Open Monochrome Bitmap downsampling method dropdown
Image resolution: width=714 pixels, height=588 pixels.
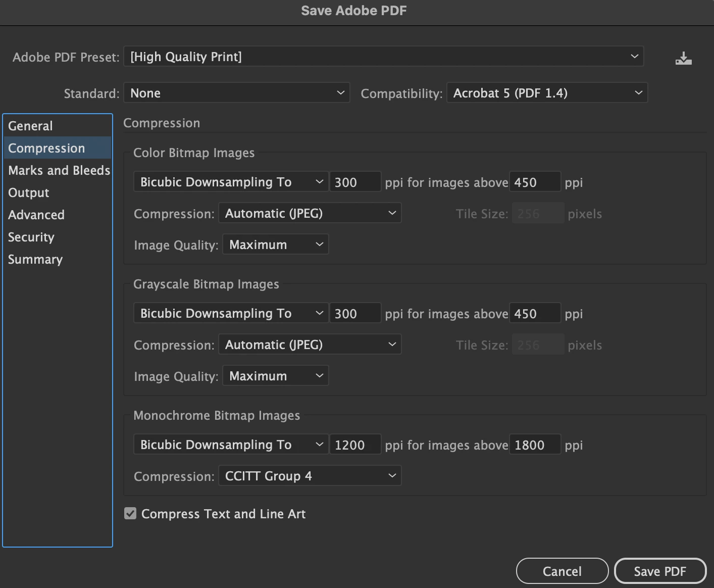pyautogui.click(x=231, y=445)
